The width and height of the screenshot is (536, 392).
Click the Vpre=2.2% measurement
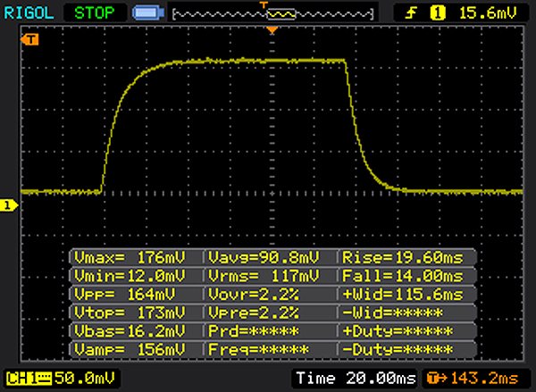click(254, 313)
